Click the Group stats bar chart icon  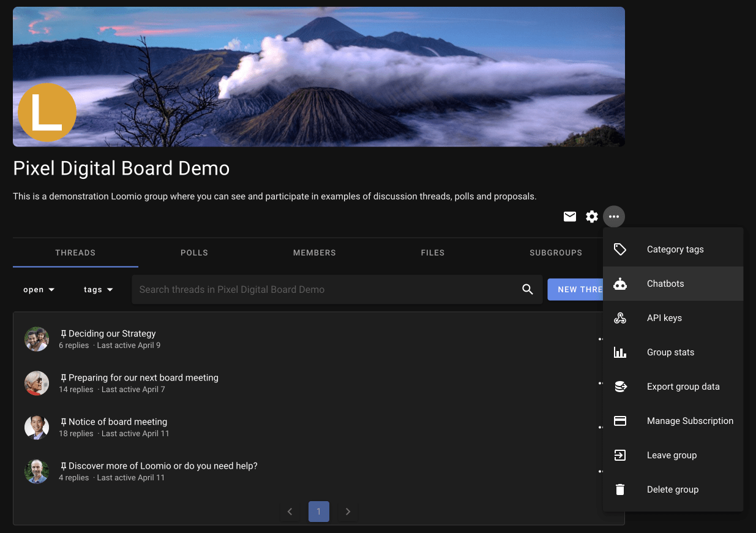620,352
